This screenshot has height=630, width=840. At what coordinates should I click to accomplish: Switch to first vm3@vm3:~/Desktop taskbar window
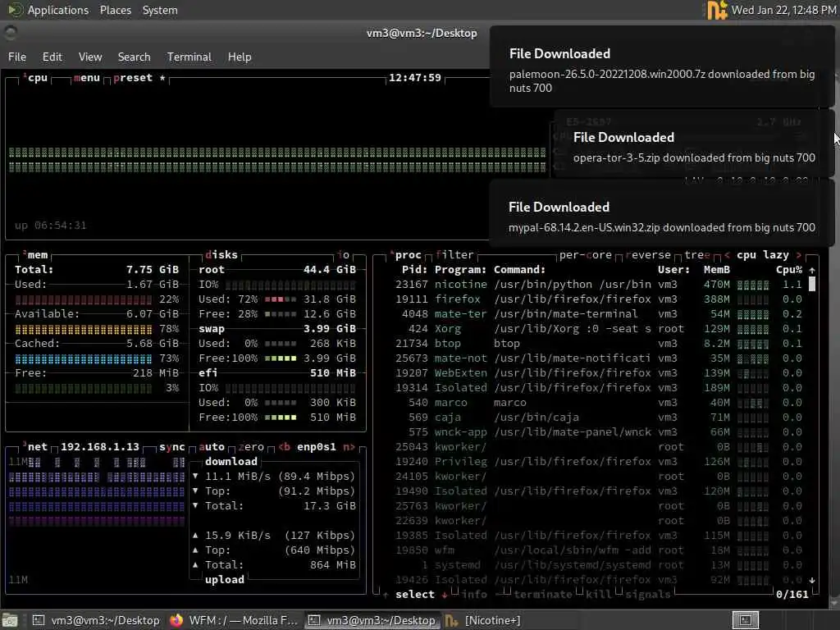(95, 620)
